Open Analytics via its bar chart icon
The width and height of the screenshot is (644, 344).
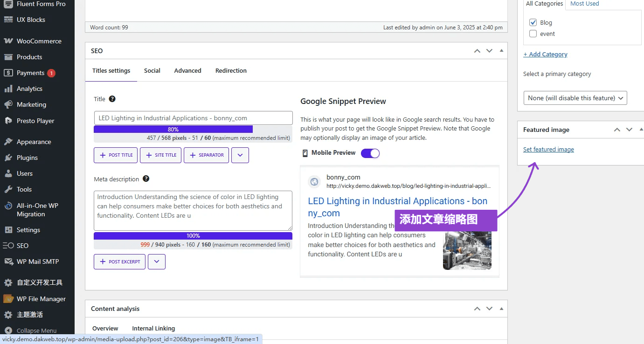click(8, 89)
